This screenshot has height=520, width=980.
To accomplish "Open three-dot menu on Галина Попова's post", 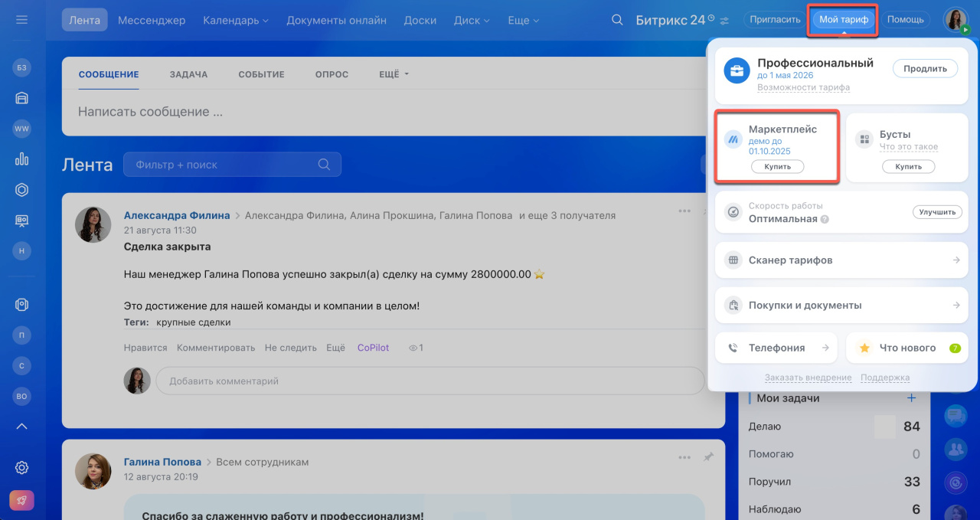I will 684,458.
